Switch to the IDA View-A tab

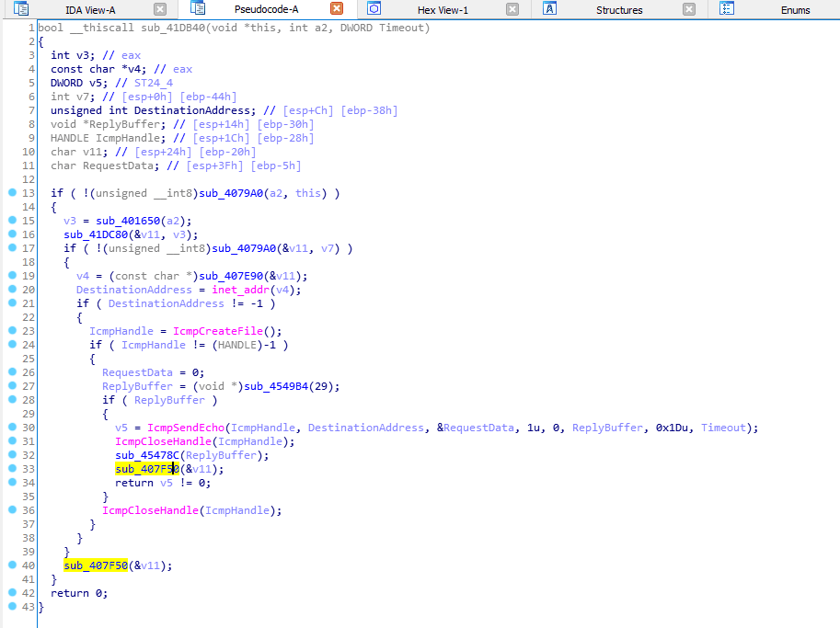click(x=90, y=10)
